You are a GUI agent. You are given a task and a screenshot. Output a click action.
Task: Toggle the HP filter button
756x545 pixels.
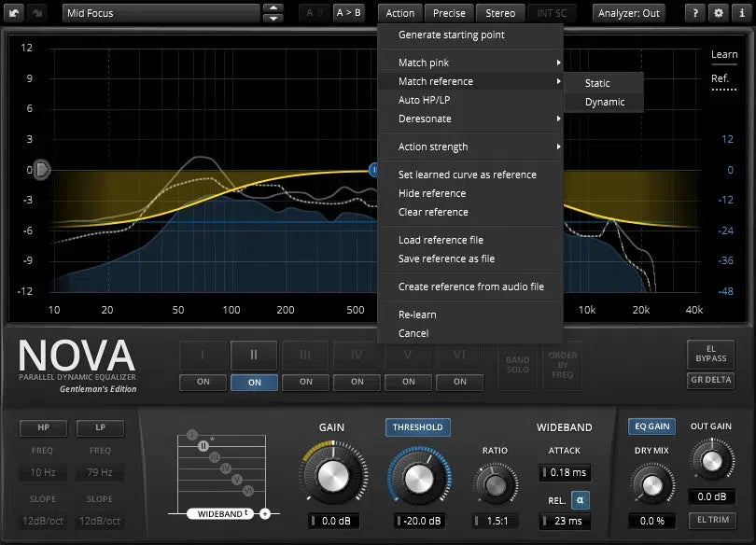coord(44,427)
